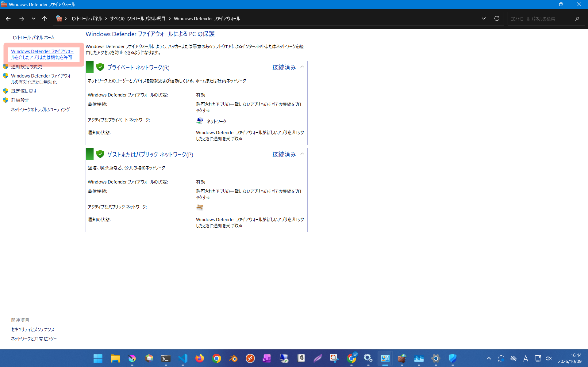This screenshot has height=367, width=588.
Task: Show hidden system tray icons
Action: [x=489, y=358]
